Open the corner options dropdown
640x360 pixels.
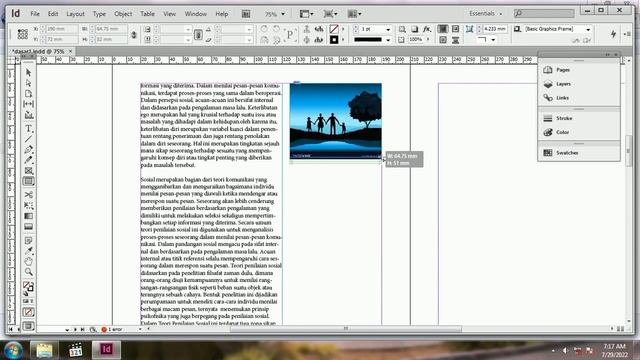click(x=493, y=40)
